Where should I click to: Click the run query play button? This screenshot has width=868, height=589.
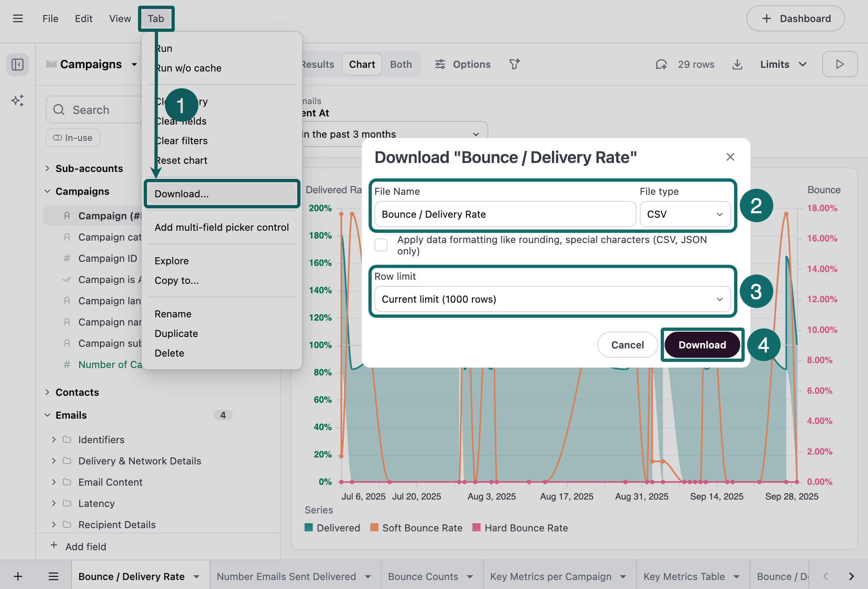pyautogui.click(x=839, y=64)
